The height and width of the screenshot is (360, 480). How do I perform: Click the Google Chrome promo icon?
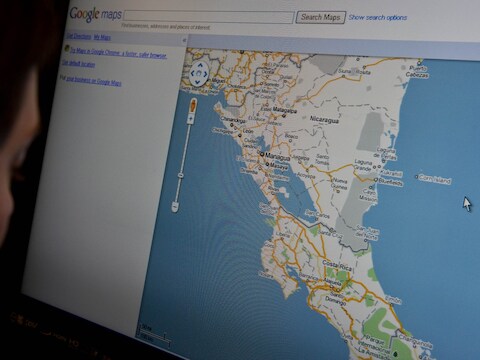67,48
